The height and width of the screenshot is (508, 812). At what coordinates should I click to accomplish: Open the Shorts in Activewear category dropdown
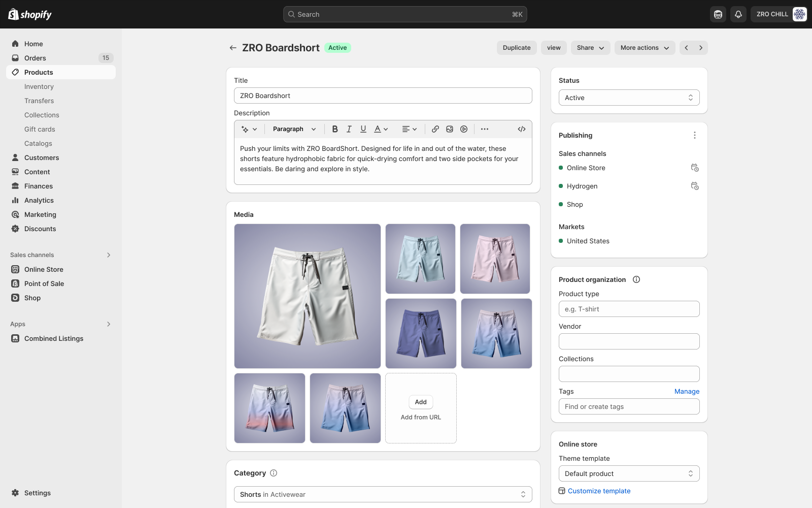point(383,494)
